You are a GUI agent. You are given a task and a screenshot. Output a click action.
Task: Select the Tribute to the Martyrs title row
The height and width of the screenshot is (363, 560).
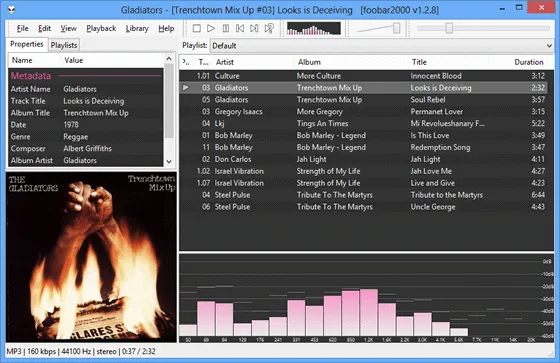tap(363, 195)
